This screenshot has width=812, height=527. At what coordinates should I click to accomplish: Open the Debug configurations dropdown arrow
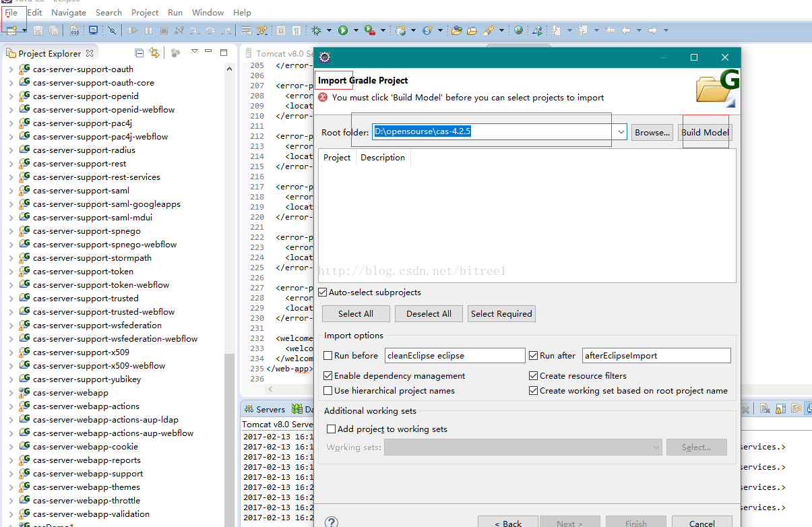coord(329,30)
